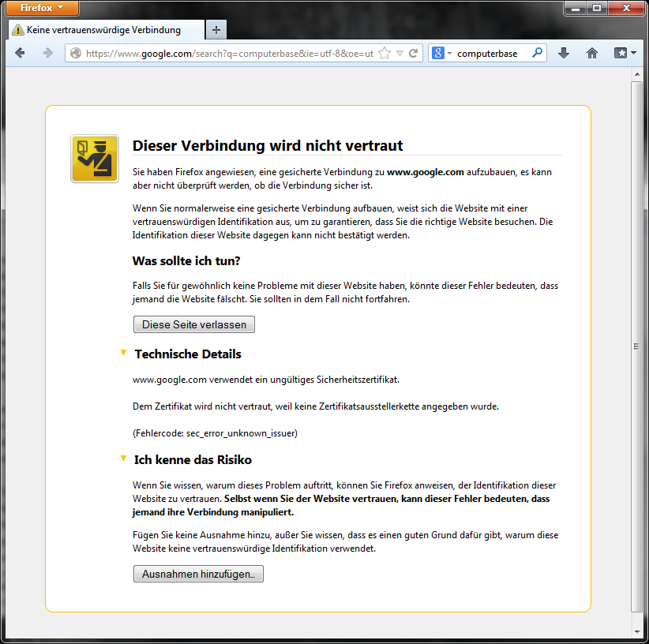The width and height of the screenshot is (649, 644).
Task: Go back with the back arrow
Action: point(20,53)
